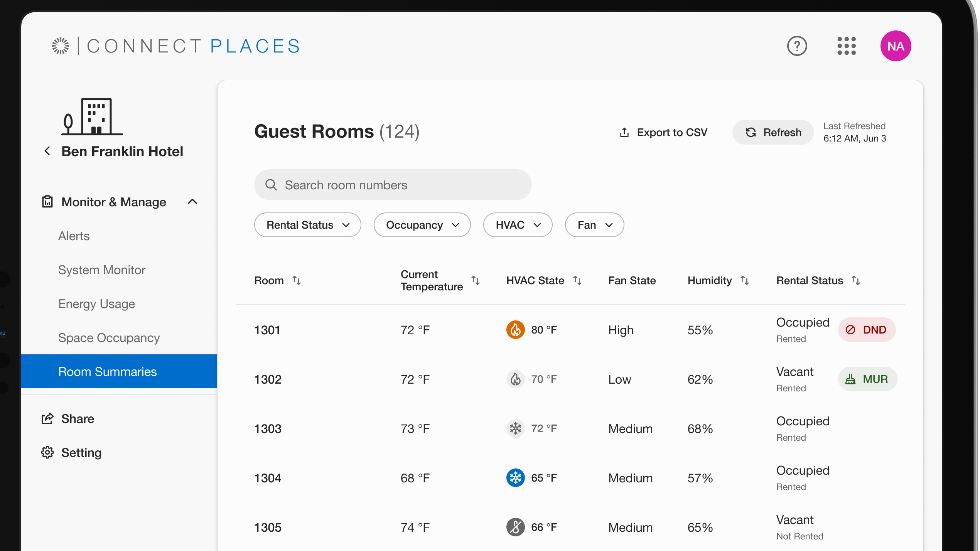This screenshot has width=980, height=551.
Task: Click the DND badge on room 1301
Action: pyautogui.click(x=867, y=330)
